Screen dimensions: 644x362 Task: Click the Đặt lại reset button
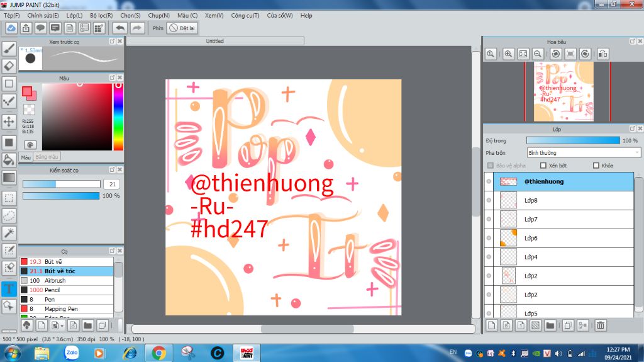coord(182,28)
